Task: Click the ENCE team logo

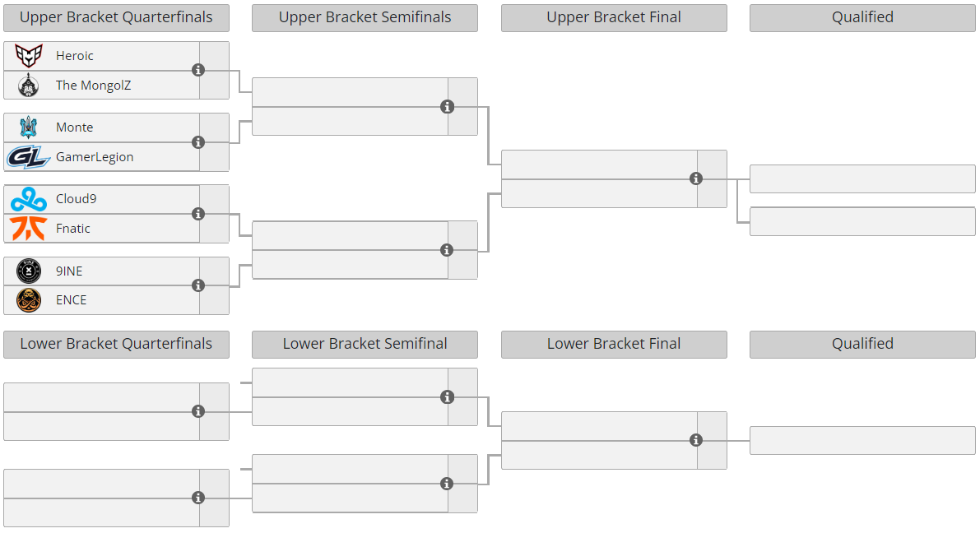Action: click(29, 300)
